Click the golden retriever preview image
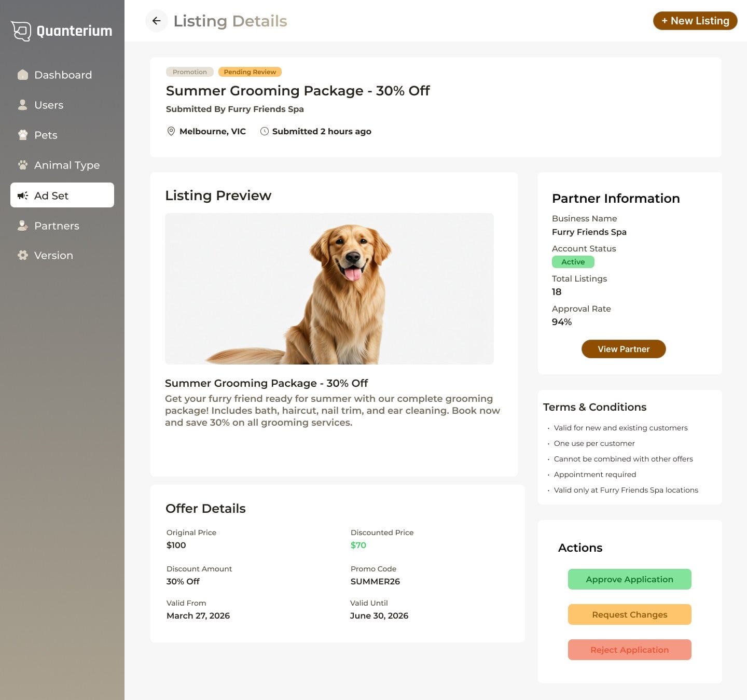The image size is (747, 700). coord(329,289)
